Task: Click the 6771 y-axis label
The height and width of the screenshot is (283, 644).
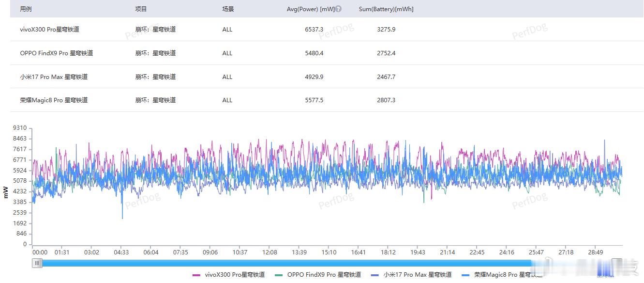Action: point(20,160)
